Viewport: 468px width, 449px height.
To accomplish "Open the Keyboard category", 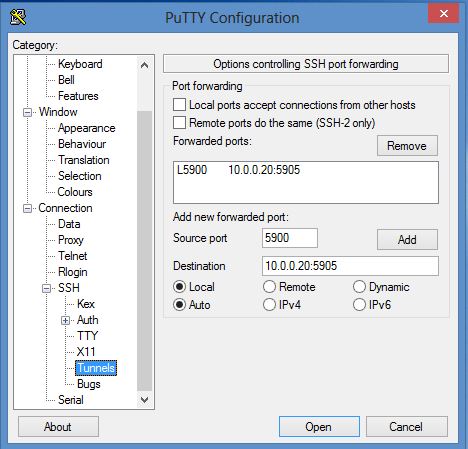I will 80,64.
